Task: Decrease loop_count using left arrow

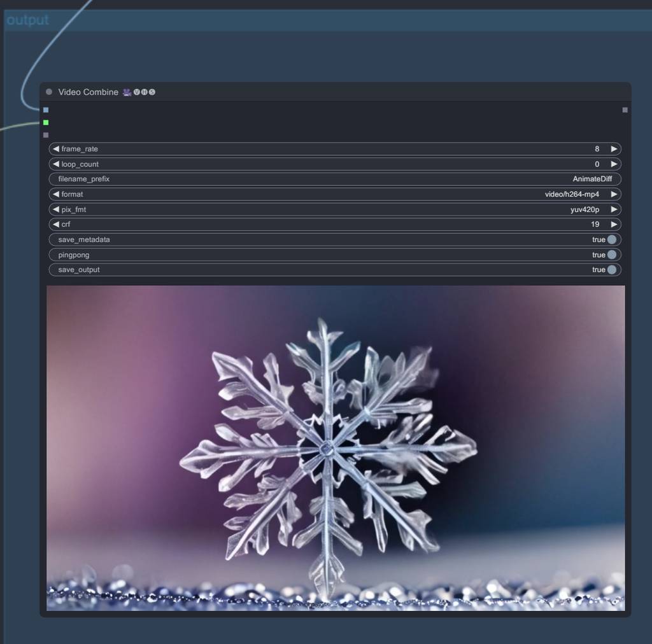Action: tap(56, 164)
